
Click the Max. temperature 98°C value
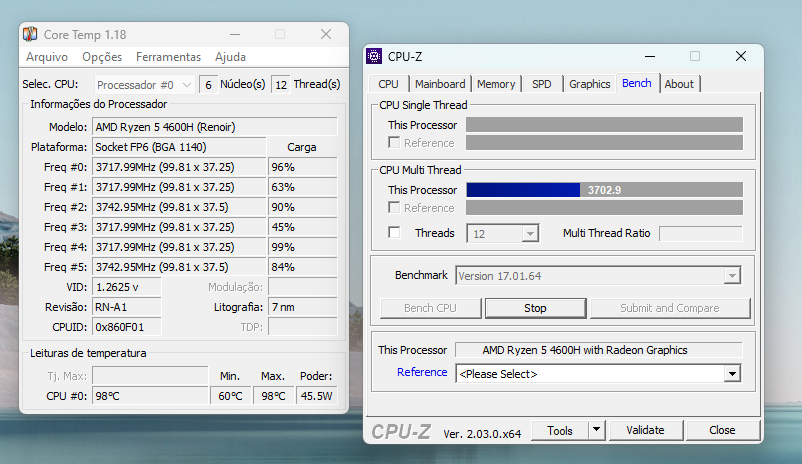(274, 396)
